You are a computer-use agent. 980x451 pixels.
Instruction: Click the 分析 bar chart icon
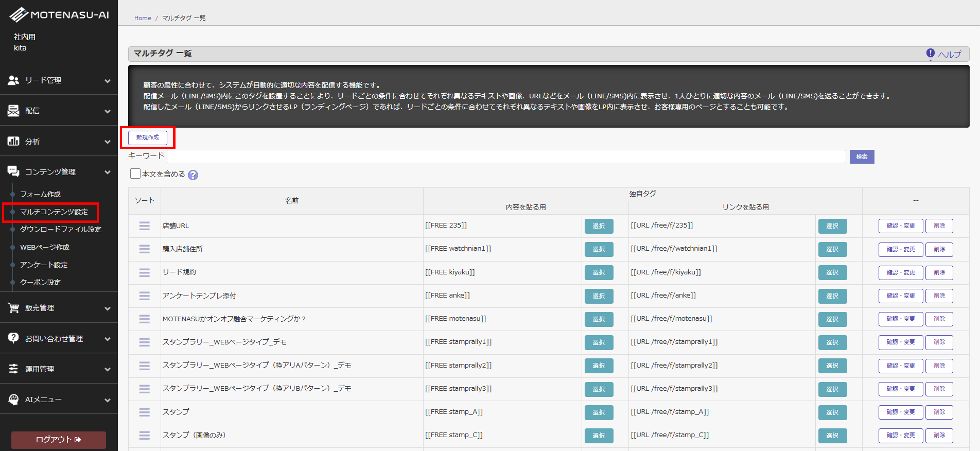pos(13,141)
